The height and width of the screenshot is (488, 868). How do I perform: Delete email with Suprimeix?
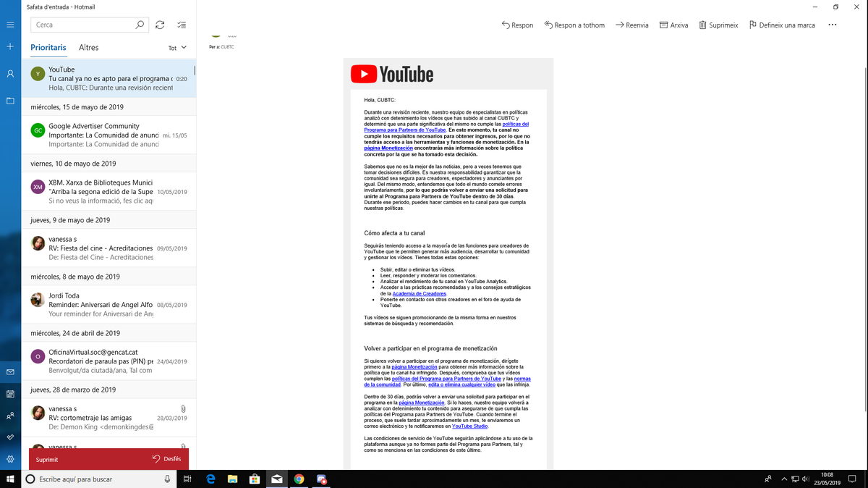point(718,25)
